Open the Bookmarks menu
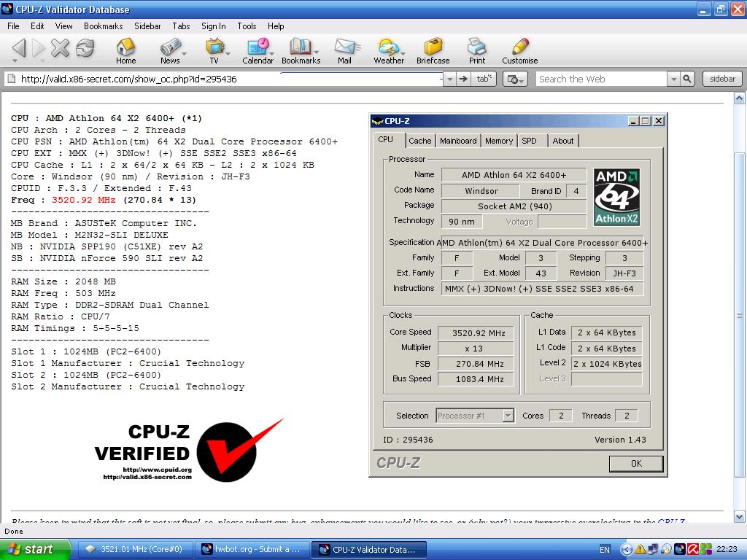747x560 pixels. pyautogui.click(x=104, y=26)
